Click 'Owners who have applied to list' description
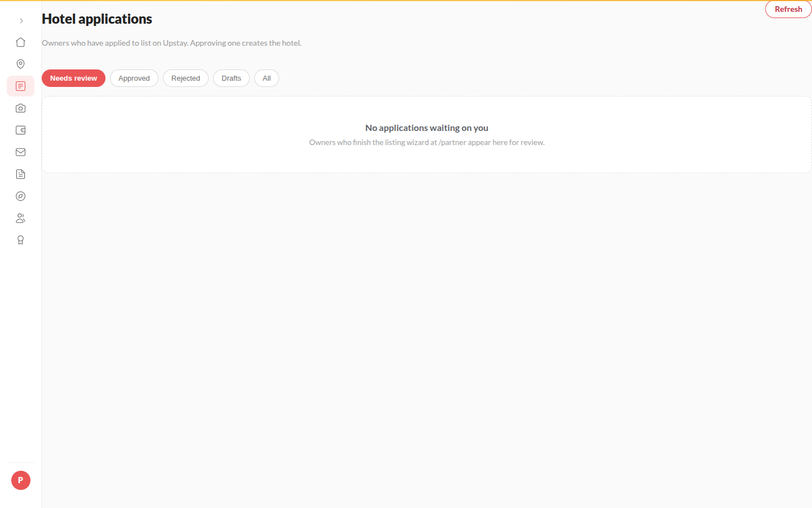This screenshot has width=812, height=508. click(171, 43)
